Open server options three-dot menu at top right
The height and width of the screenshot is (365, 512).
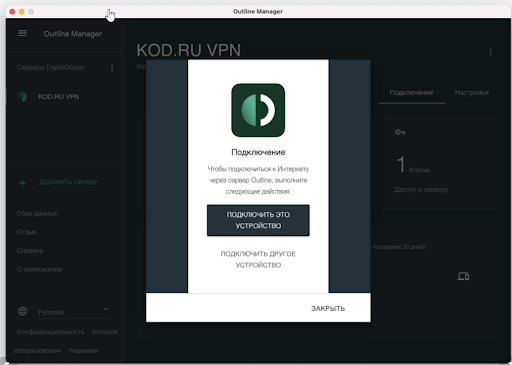[x=490, y=52]
